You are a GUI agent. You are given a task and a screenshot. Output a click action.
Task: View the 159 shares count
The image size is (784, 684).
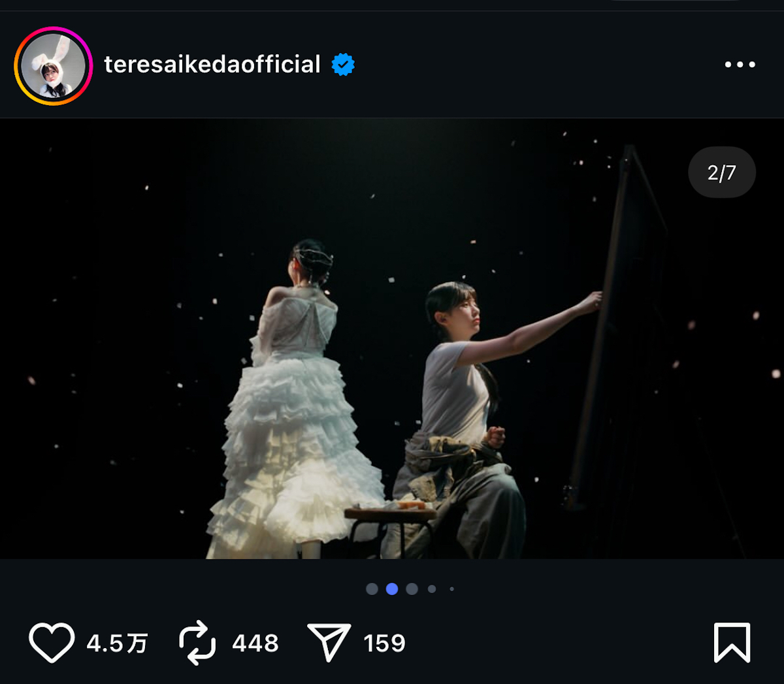[385, 643]
